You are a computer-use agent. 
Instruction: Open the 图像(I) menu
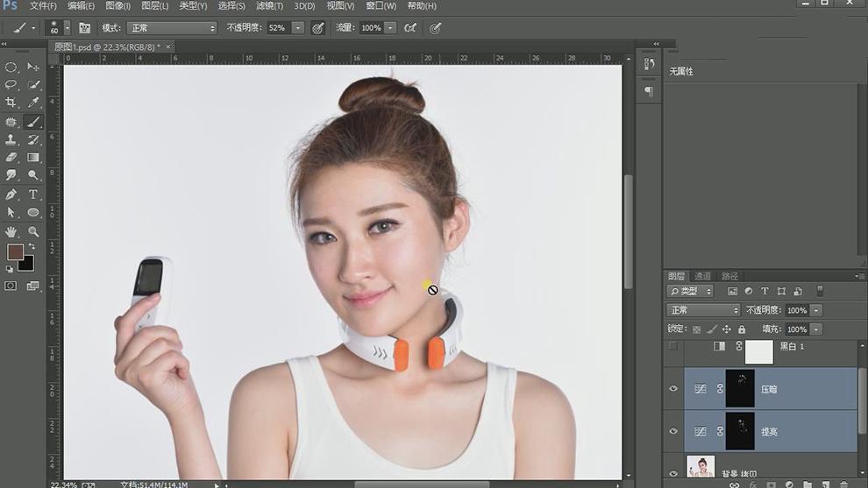pos(118,6)
